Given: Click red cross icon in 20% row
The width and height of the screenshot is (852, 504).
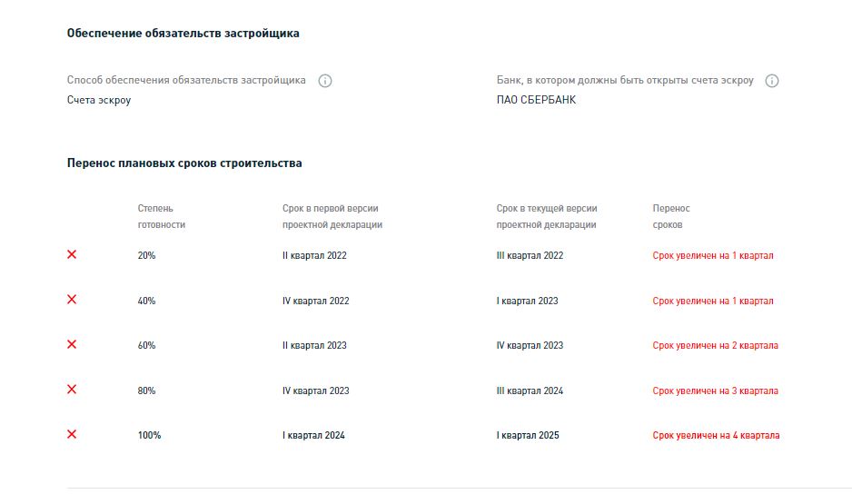Looking at the screenshot, I should tap(72, 254).
